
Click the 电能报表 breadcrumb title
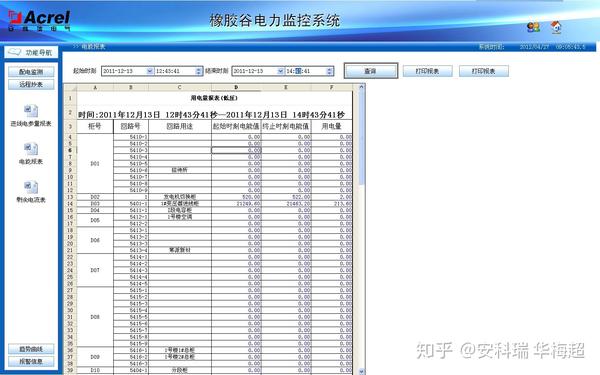(x=93, y=46)
